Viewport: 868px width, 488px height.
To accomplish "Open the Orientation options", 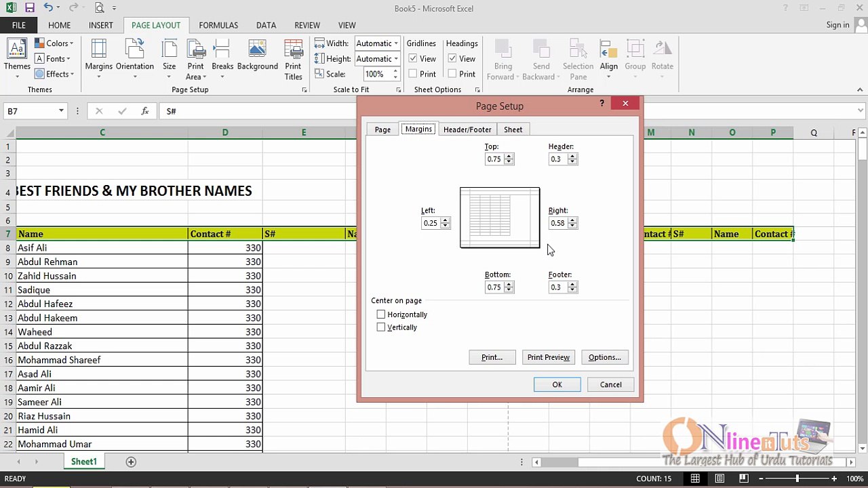I will coord(135,59).
